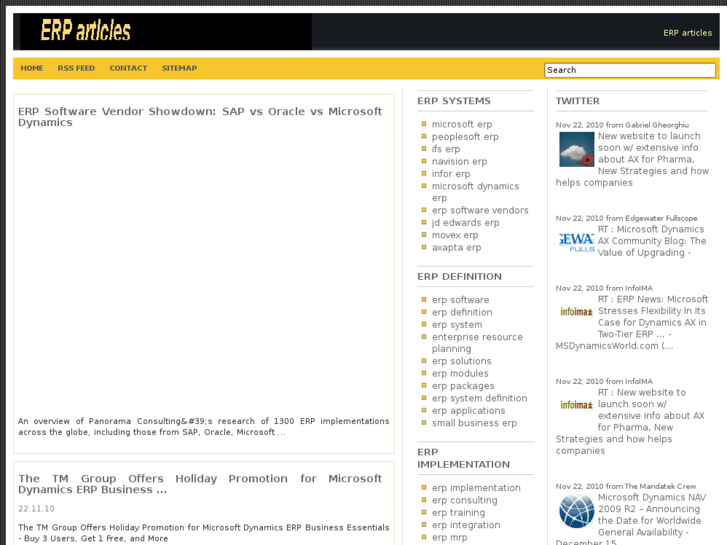Click the erp training link
727x545 pixels.
tap(459, 513)
